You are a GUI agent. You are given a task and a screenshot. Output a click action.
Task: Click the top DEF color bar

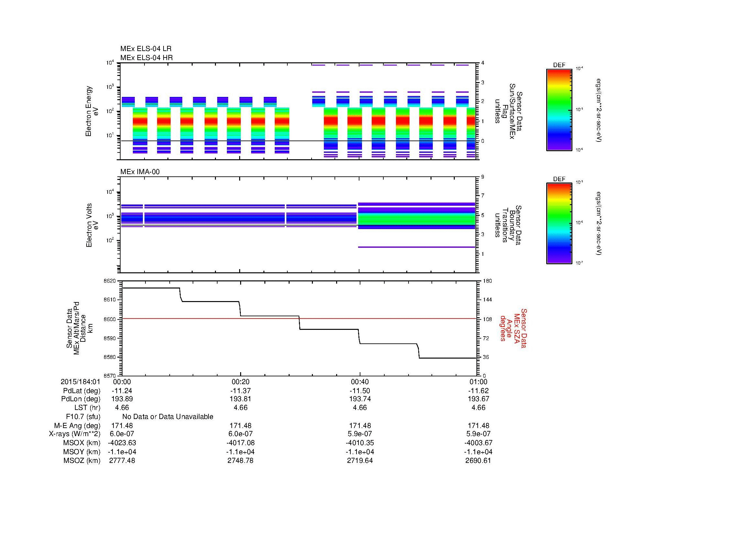click(x=559, y=110)
